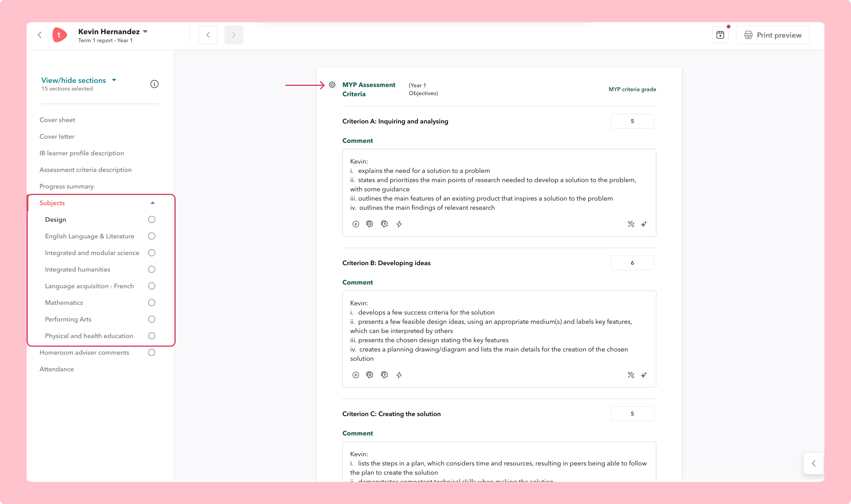The width and height of the screenshot is (851, 504).
Task: Click plus icon in Criterion A comment
Action: coord(356,224)
